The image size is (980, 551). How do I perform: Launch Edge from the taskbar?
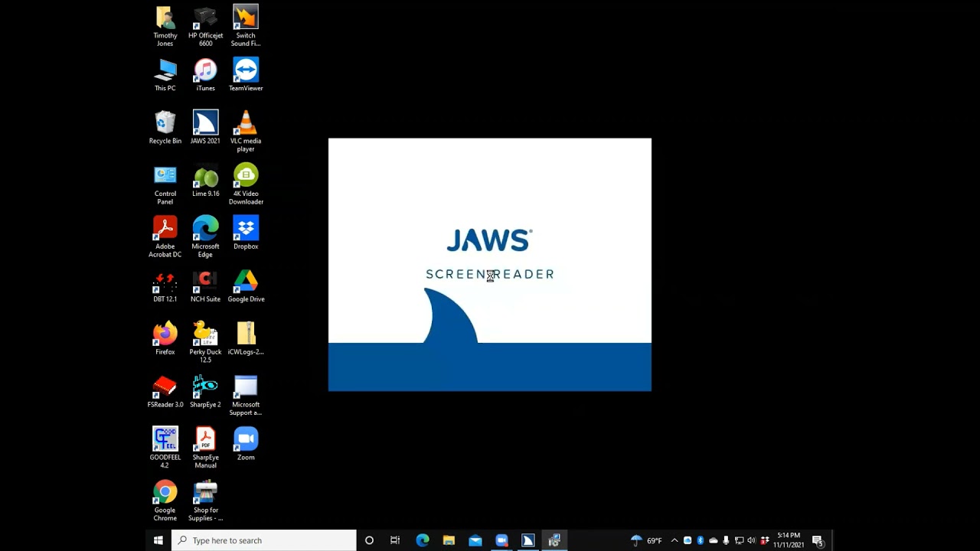click(423, 540)
